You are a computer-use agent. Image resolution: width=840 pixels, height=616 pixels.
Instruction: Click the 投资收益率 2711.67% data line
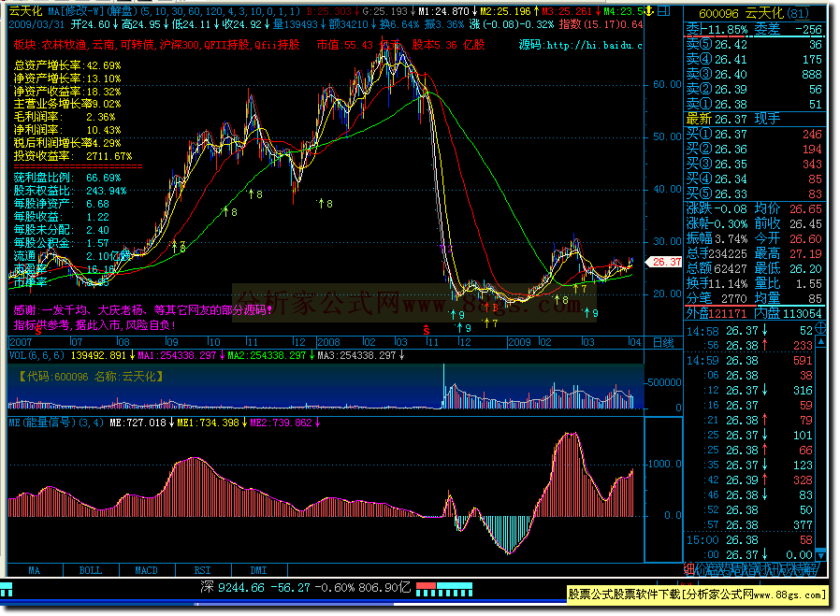73,156
